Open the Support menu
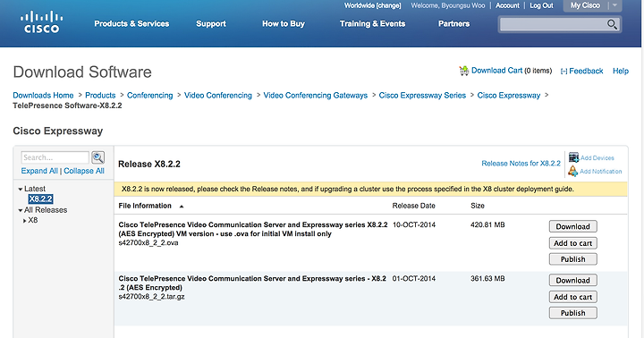Viewport: 644px width, 338px height. (211, 24)
